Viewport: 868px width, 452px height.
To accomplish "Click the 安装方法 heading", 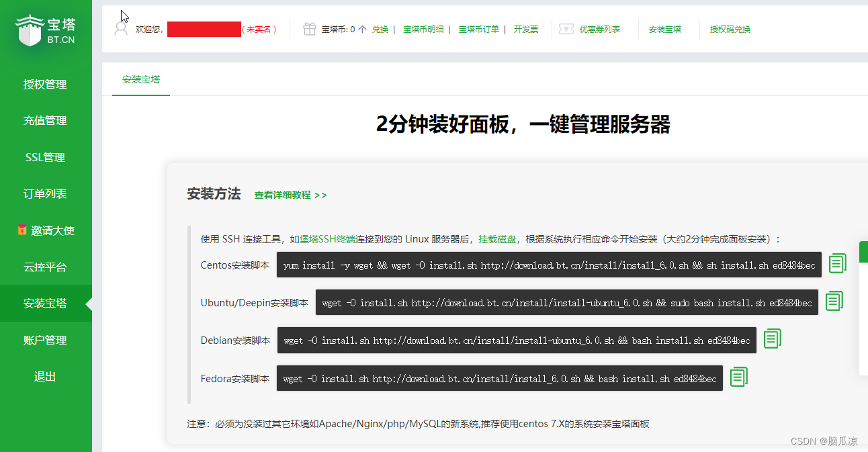I will (214, 194).
